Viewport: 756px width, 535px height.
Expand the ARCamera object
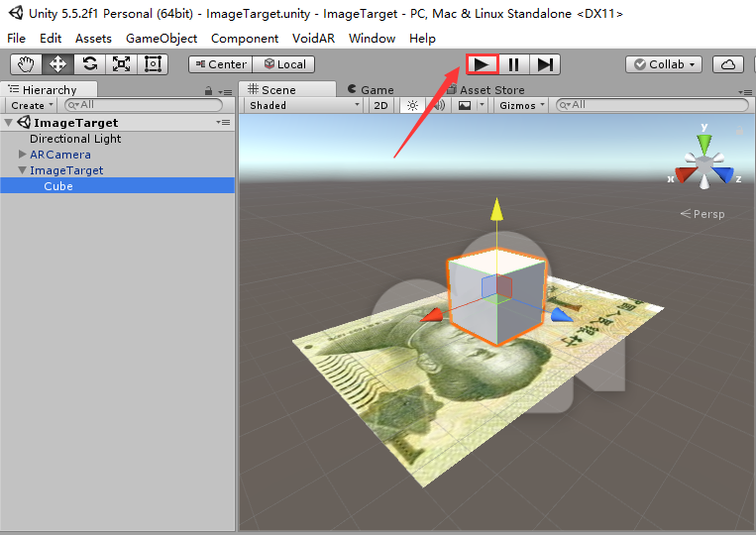click(x=22, y=154)
